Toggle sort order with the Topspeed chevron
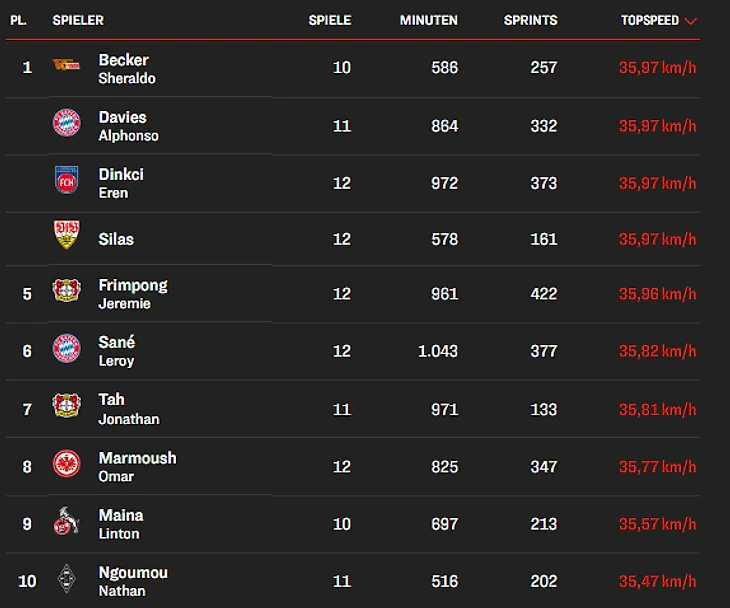Viewport: 730px width, 608px height. coord(691,21)
